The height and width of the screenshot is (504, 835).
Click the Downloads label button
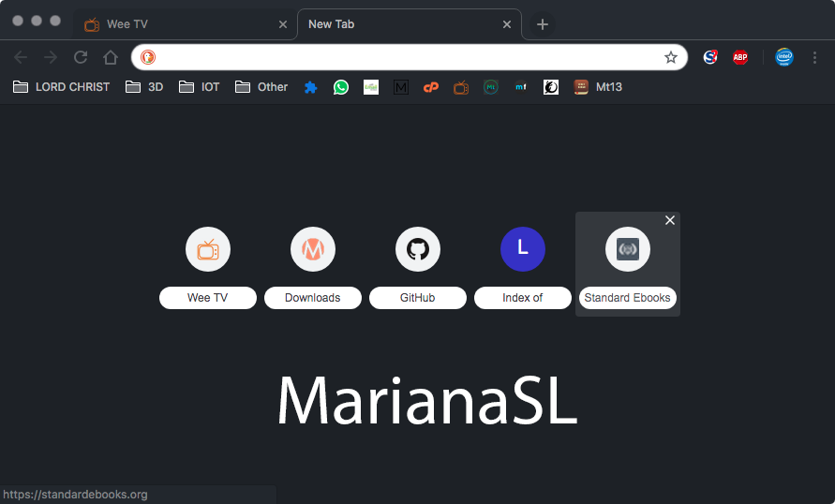[x=313, y=298]
